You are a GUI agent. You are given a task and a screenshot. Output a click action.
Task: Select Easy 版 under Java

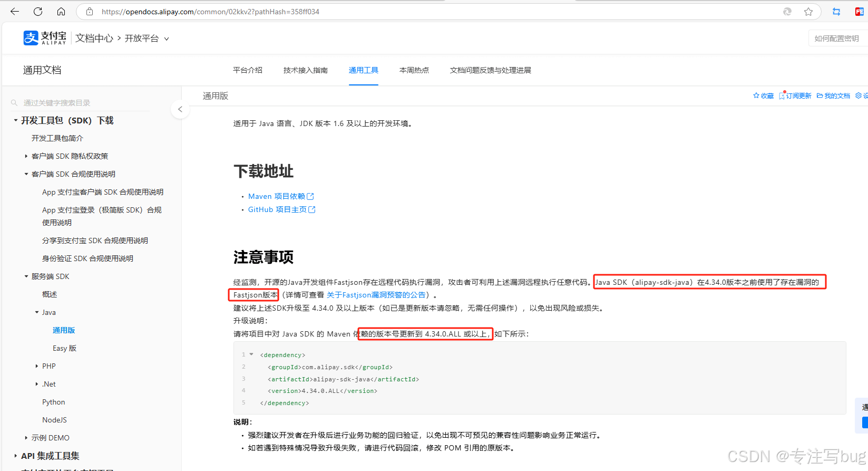click(64, 348)
